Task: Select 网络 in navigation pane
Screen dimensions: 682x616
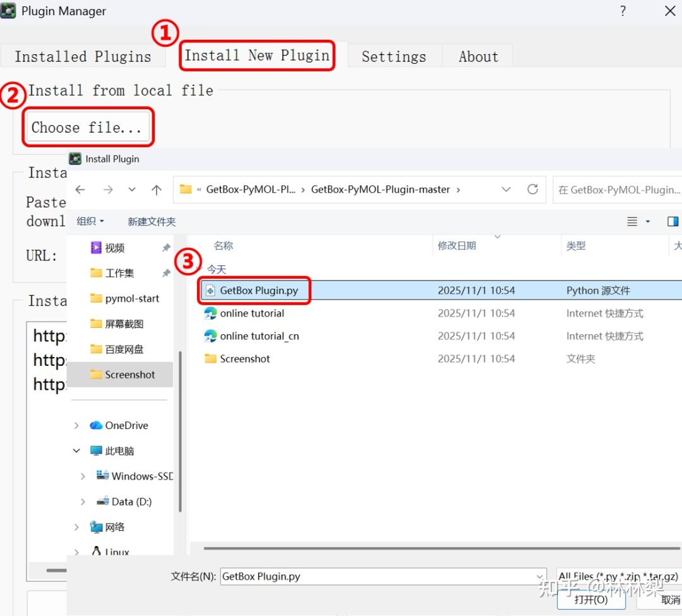Action: tap(107, 527)
